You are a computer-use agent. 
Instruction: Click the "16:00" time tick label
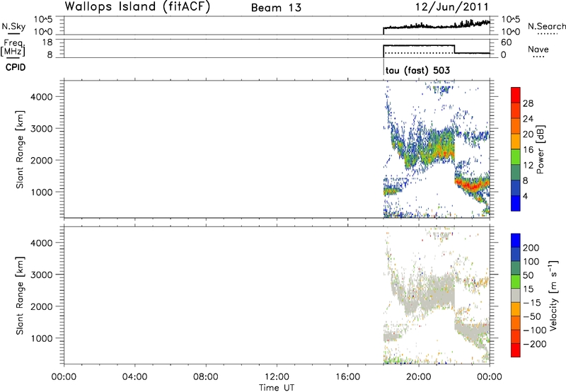(347, 377)
